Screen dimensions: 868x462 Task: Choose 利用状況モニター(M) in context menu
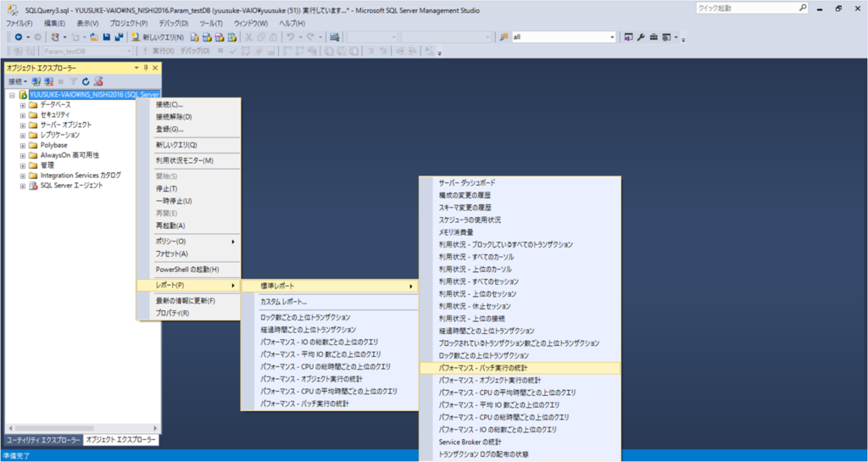[189, 160]
